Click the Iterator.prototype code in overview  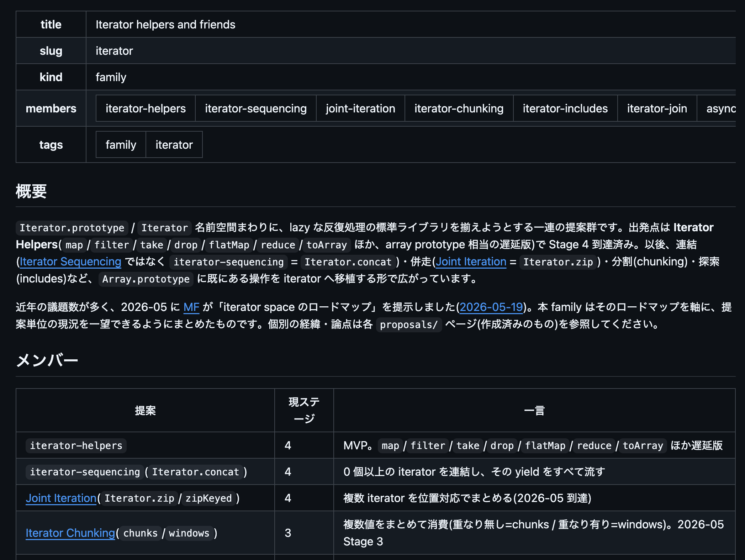tap(72, 227)
